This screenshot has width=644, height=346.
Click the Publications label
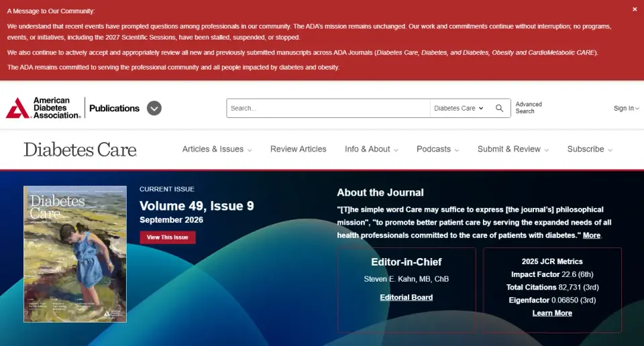[x=114, y=109]
